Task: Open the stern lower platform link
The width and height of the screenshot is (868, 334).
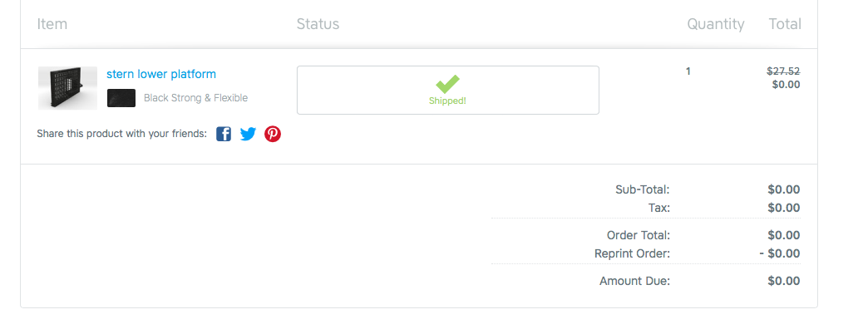Action: pos(161,74)
